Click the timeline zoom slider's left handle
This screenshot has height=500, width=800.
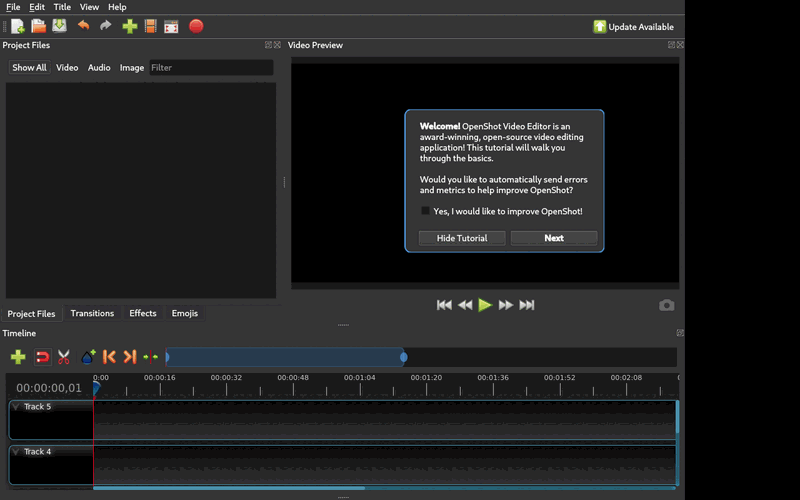(167, 357)
